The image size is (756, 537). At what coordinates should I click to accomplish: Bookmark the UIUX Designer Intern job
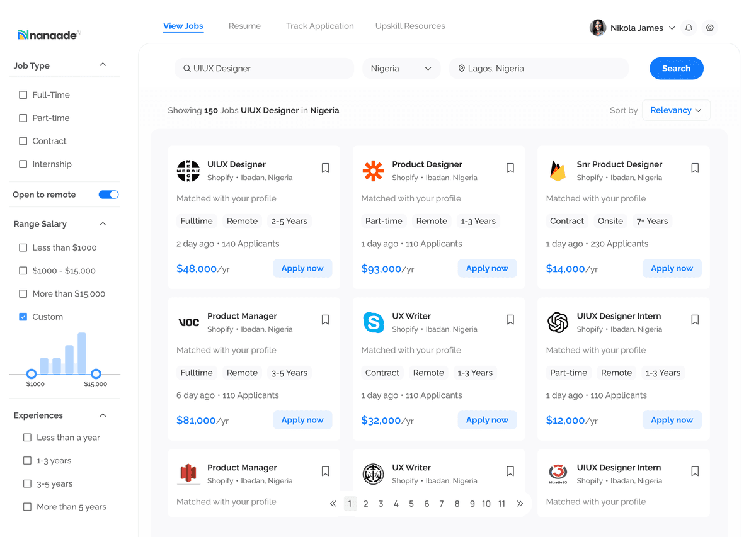695,320
